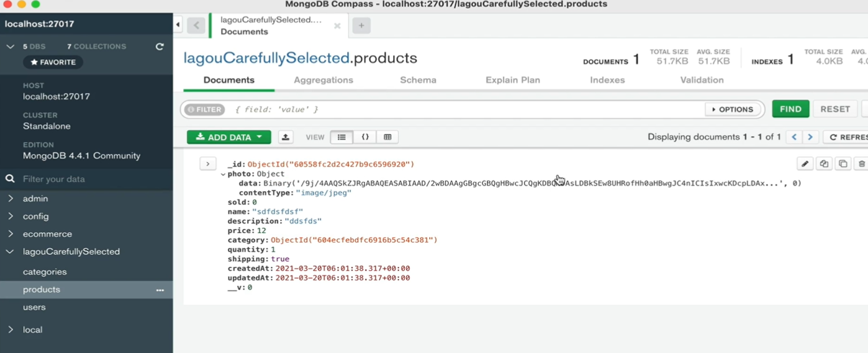Switch to the Aggregations tab
This screenshot has height=353, width=868.
click(x=323, y=80)
